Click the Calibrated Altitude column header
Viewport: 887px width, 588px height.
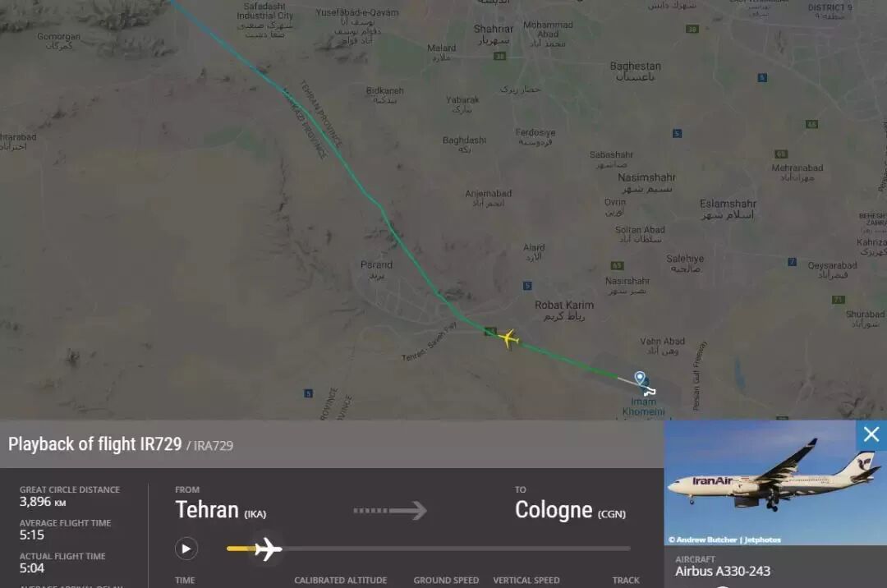(x=341, y=580)
